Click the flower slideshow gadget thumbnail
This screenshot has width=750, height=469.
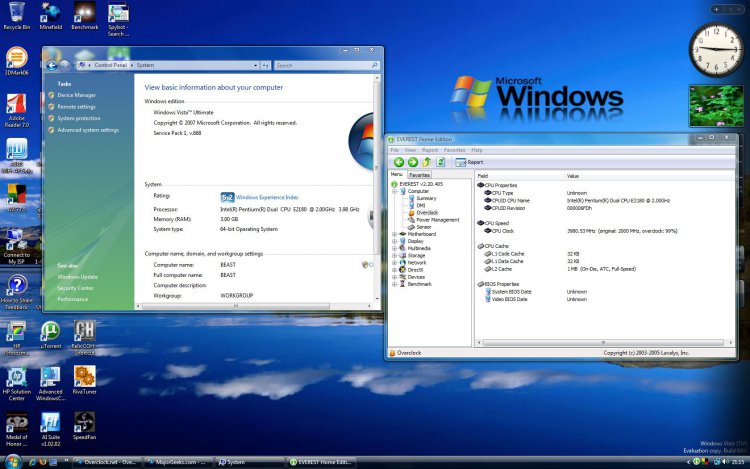point(716,106)
